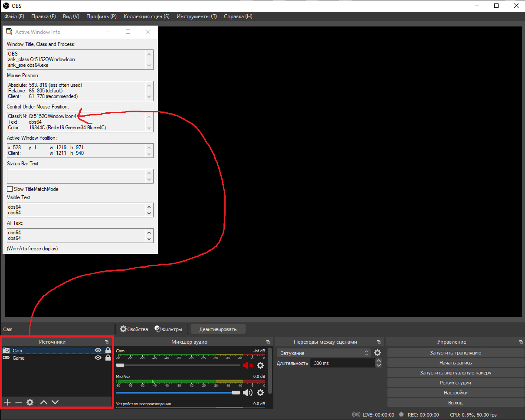The height and width of the screenshot is (420, 525).
Task: Maximize the Active Window Info window
Action: pyautogui.click(x=128, y=32)
